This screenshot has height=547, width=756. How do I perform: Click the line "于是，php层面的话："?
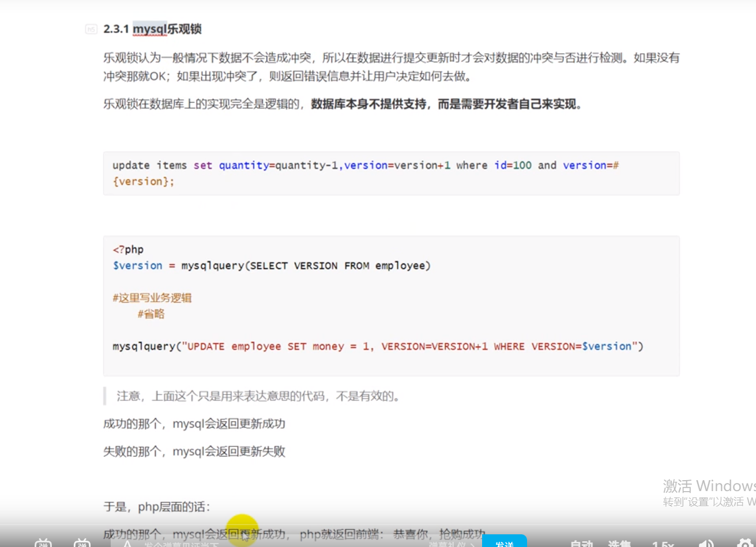[x=157, y=507]
